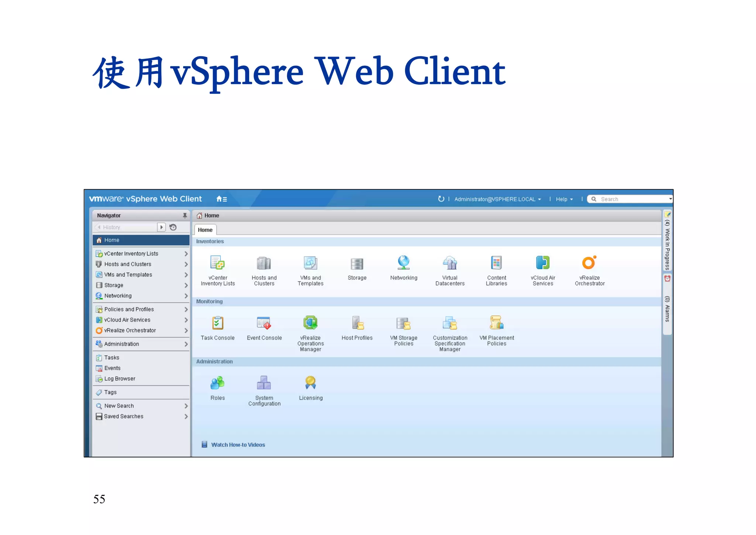Select Events in the Navigator

coord(141,368)
